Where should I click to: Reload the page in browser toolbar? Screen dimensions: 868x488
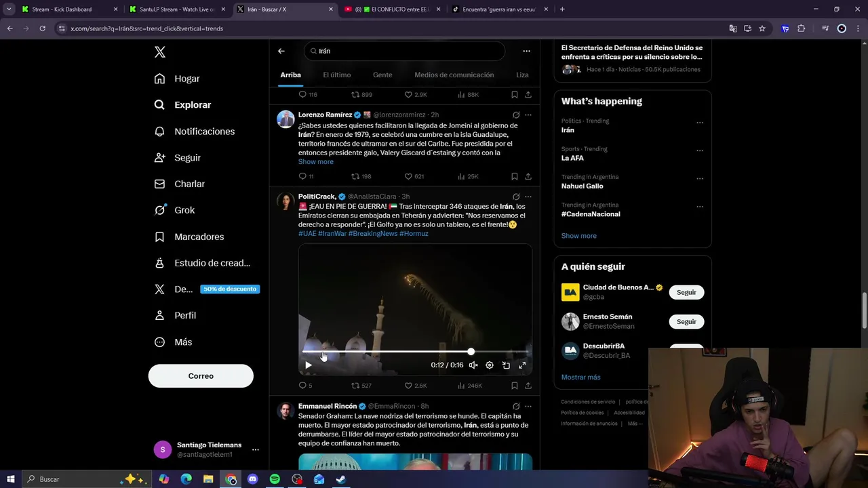(42, 28)
